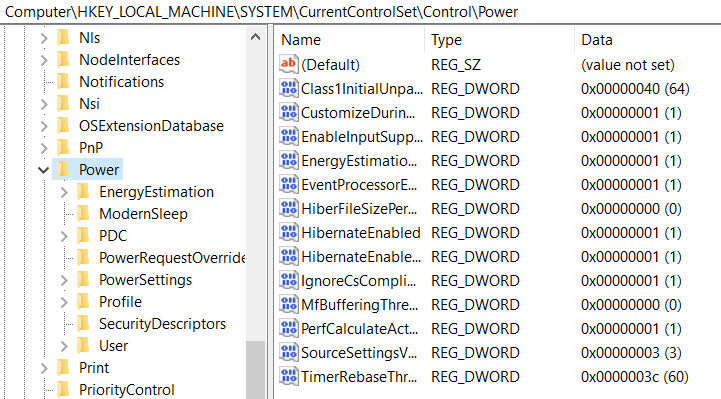Select the MfBufferingThre... value name
The height and width of the screenshot is (399, 721).
(360, 305)
